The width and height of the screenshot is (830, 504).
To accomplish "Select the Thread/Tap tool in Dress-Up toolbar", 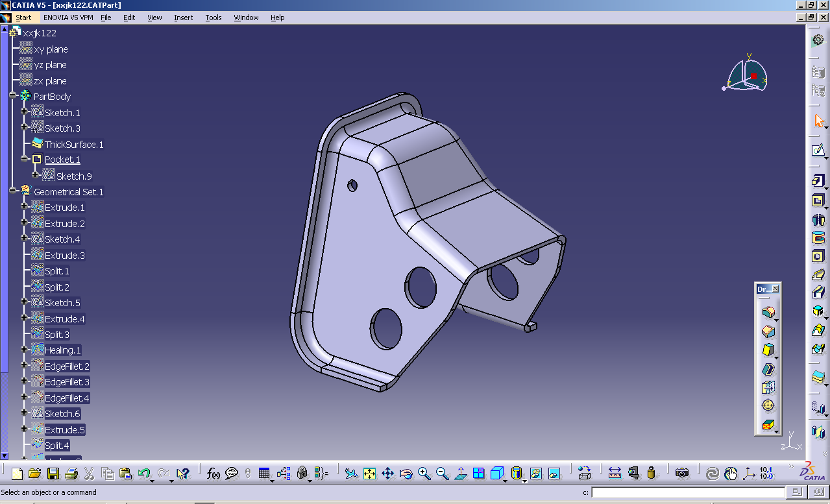I will [768, 406].
